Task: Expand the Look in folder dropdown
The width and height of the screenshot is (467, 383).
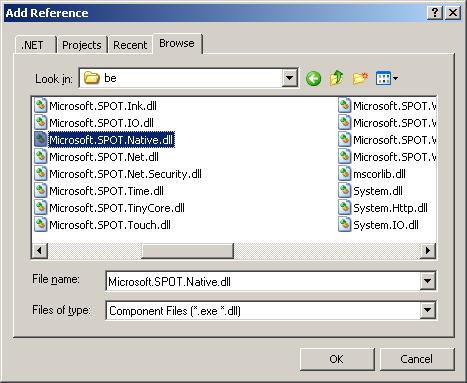Action: click(289, 78)
